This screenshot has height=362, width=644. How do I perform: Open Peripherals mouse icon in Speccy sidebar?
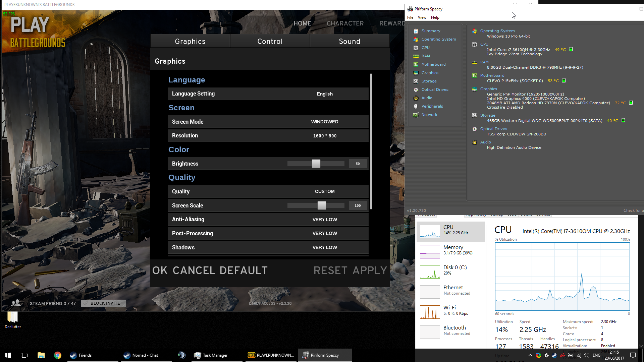coord(416,106)
